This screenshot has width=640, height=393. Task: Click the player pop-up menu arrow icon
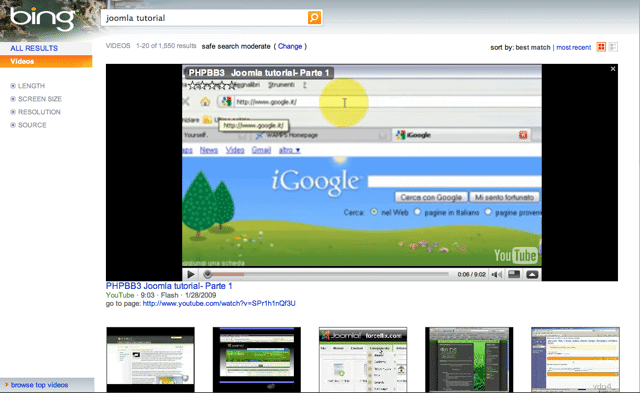tap(532, 275)
